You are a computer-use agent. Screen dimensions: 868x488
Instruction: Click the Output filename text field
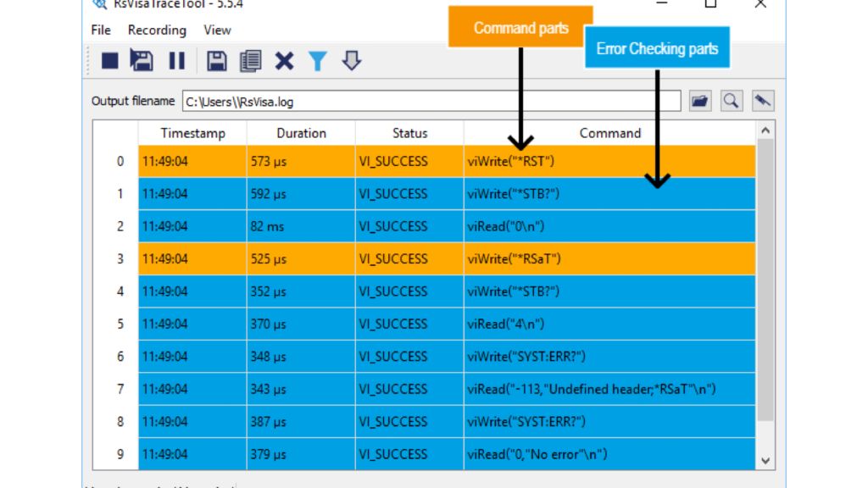coord(431,102)
